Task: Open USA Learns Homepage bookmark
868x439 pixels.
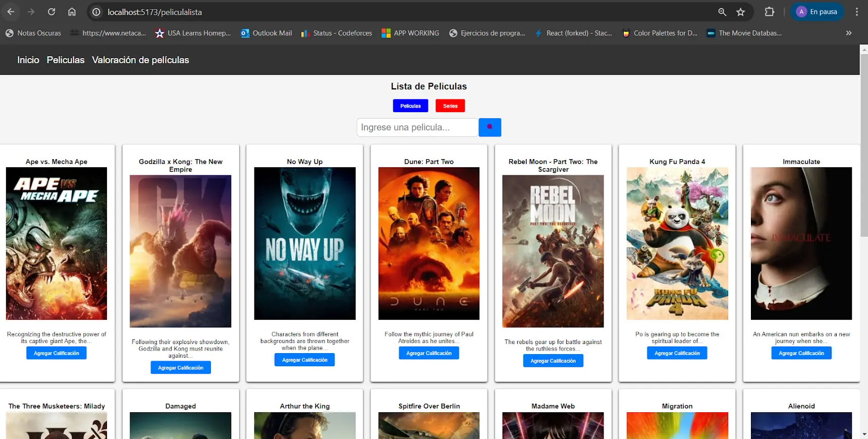Action: (x=193, y=33)
